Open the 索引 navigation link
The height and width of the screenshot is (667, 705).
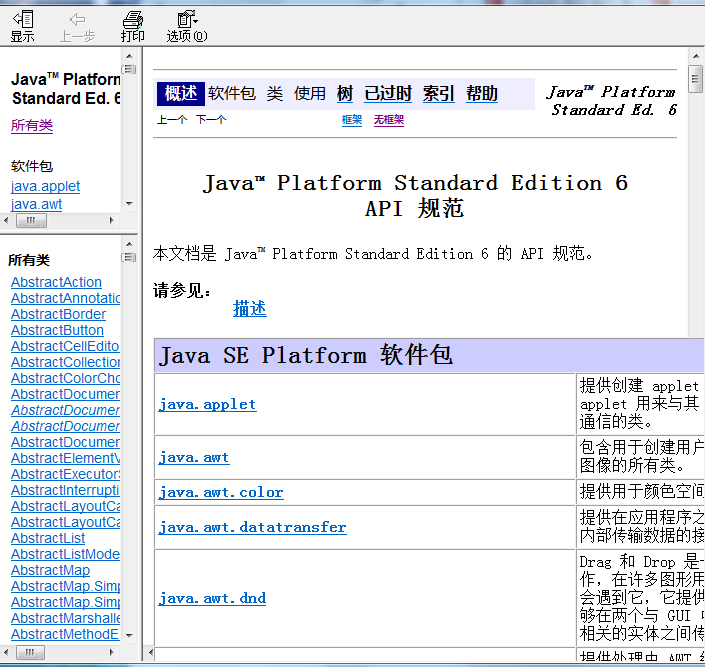438,94
